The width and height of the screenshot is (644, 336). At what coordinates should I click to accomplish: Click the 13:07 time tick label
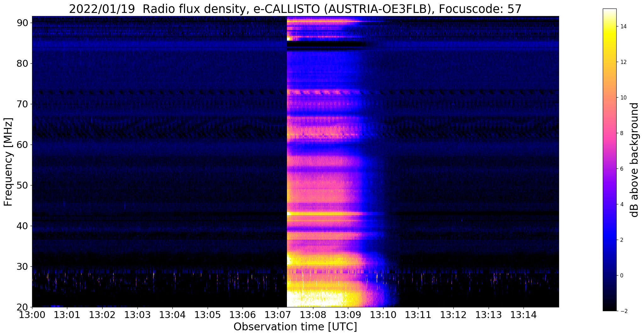coord(278,315)
